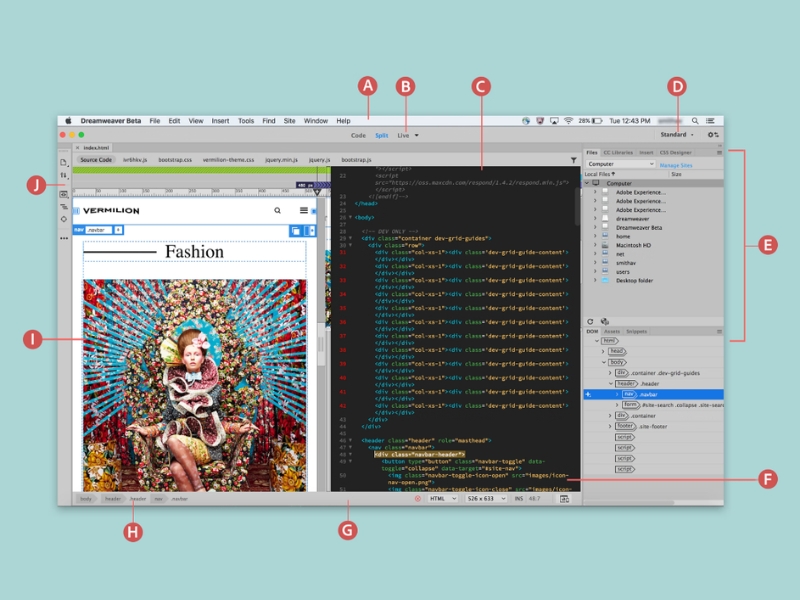Open the Computer site dropdown in Files panel
The width and height of the screenshot is (800, 600).
click(x=620, y=164)
